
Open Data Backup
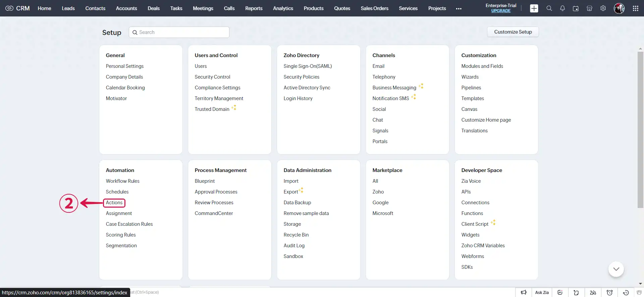(x=297, y=203)
